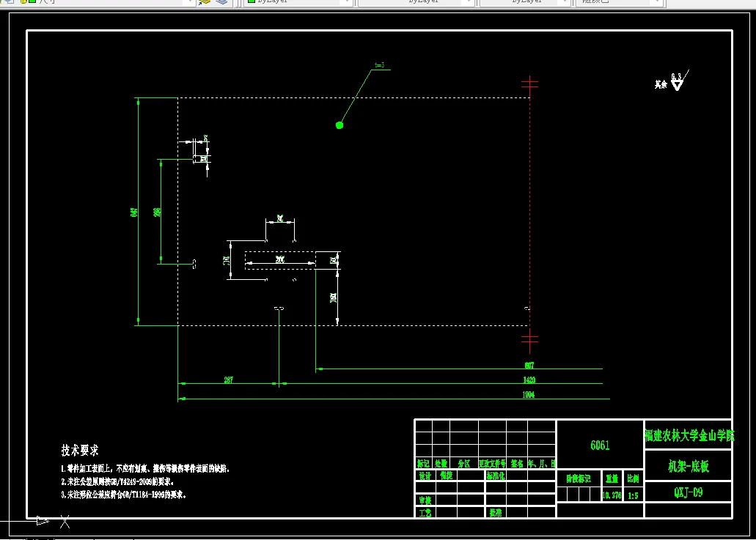Select the '设计' row label
The image size is (756, 540).
[425, 476]
